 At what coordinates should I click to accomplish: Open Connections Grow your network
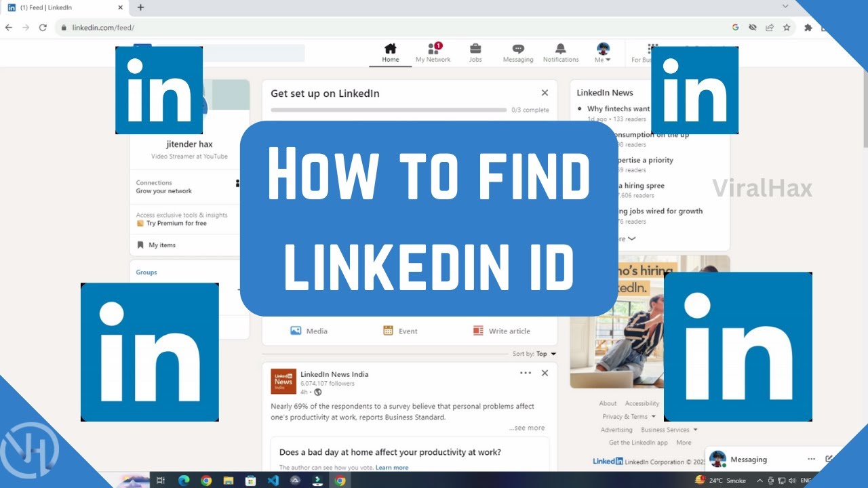click(x=164, y=187)
